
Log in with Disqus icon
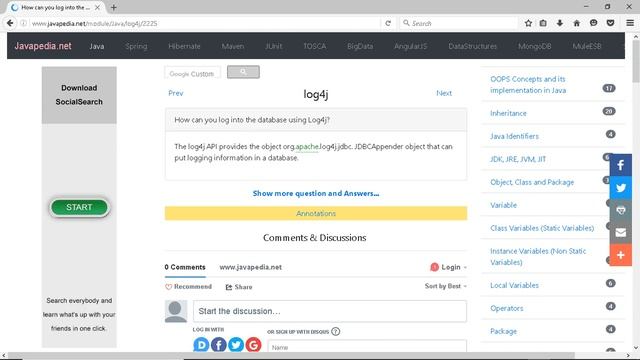click(201, 345)
